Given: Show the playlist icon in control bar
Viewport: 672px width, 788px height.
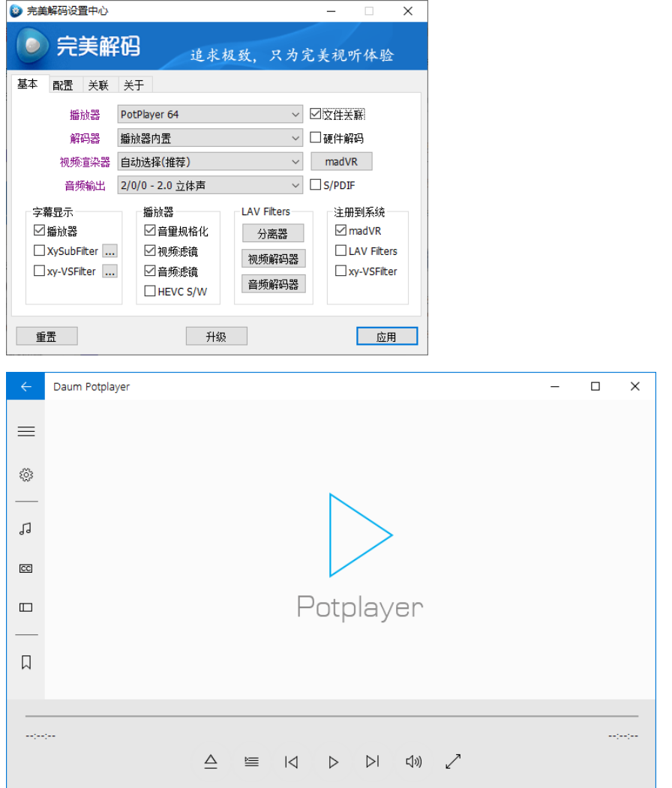Looking at the screenshot, I should 251,762.
